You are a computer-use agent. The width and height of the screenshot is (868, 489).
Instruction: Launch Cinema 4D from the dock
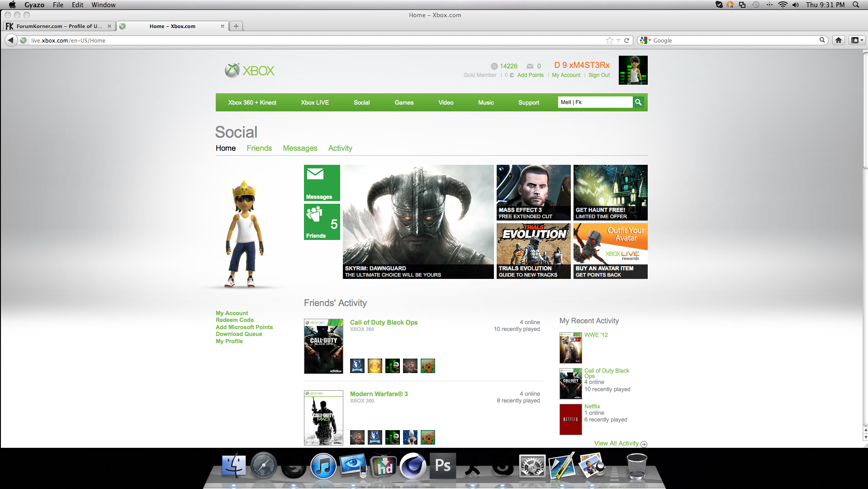(413, 466)
